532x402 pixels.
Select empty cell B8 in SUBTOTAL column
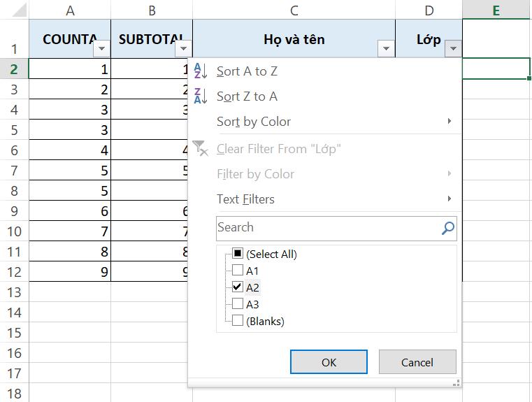pos(150,190)
